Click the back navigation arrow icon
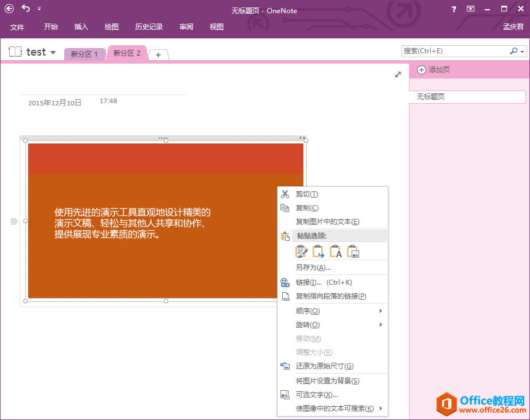The width and height of the screenshot is (530, 420). (x=7, y=8)
